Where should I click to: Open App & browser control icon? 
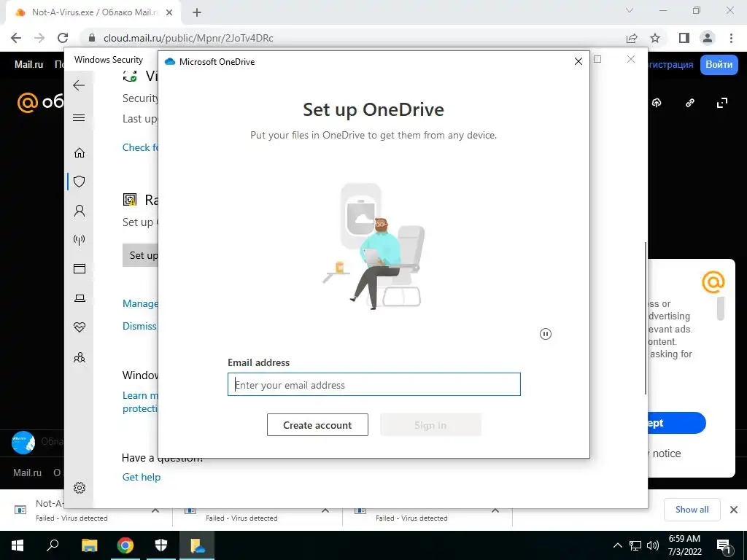tap(79, 269)
